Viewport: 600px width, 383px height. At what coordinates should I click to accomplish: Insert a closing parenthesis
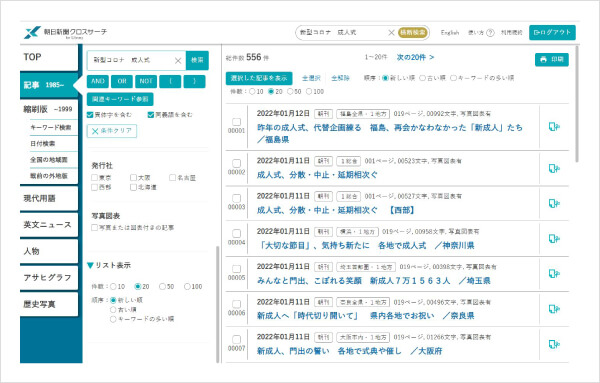pyautogui.click(x=194, y=81)
